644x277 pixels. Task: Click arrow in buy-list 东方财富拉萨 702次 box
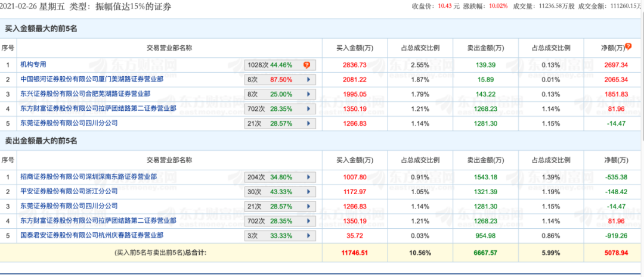pyautogui.click(x=308, y=109)
